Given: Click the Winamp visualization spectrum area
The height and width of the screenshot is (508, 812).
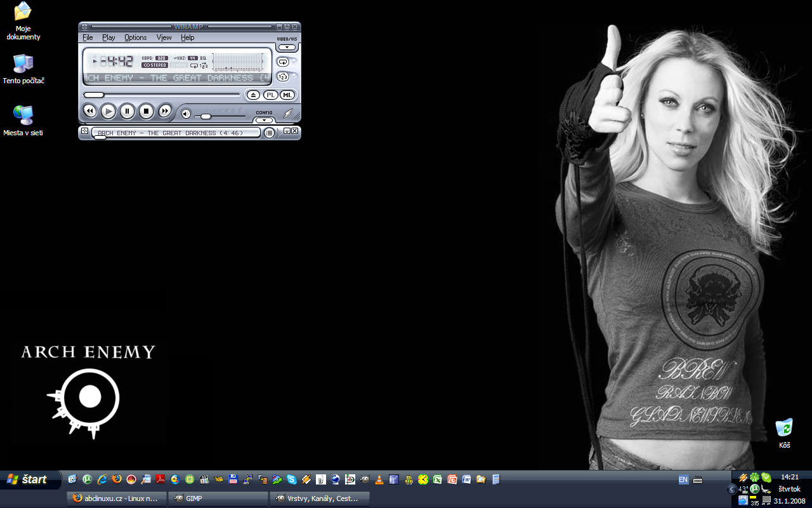Looking at the screenshot, I should tap(237, 62).
